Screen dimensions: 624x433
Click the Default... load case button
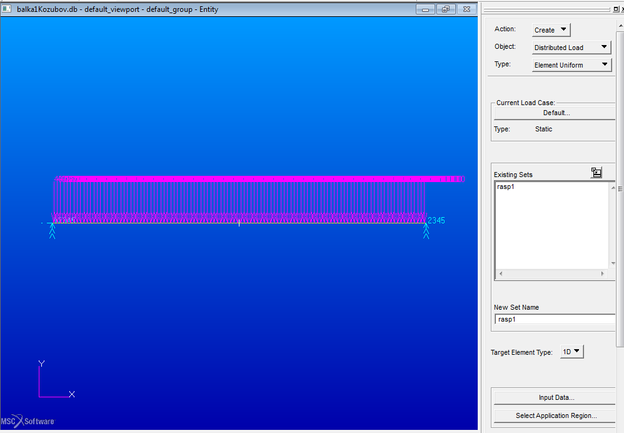point(556,113)
